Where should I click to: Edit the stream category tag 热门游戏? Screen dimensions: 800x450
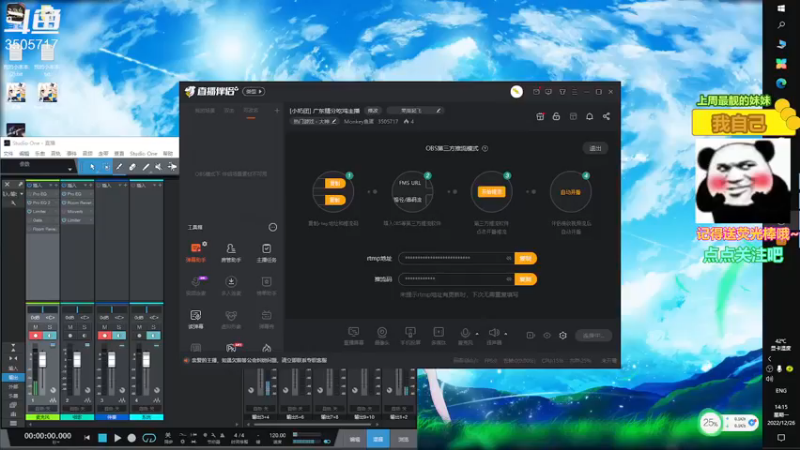pyautogui.click(x=314, y=121)
